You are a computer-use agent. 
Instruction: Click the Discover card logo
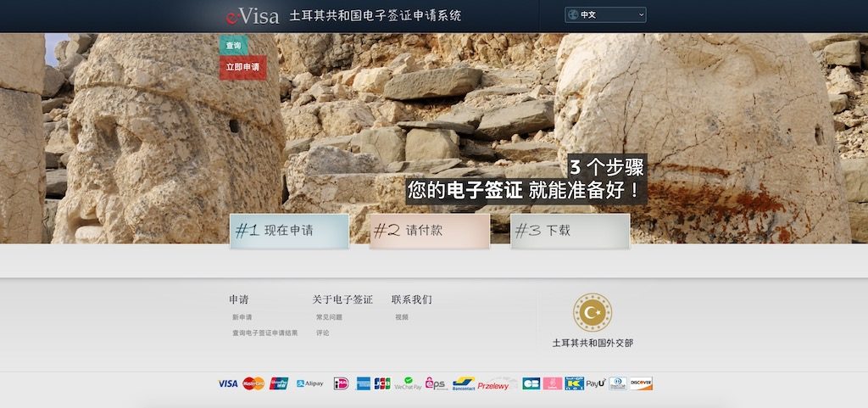click(641, 383)
